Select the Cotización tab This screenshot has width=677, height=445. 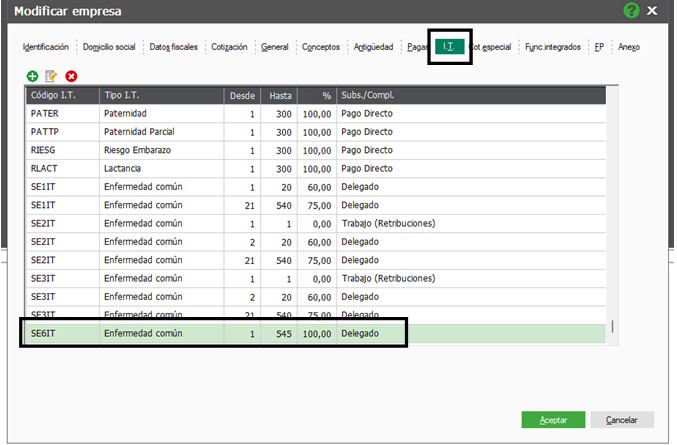coord(233,47)
